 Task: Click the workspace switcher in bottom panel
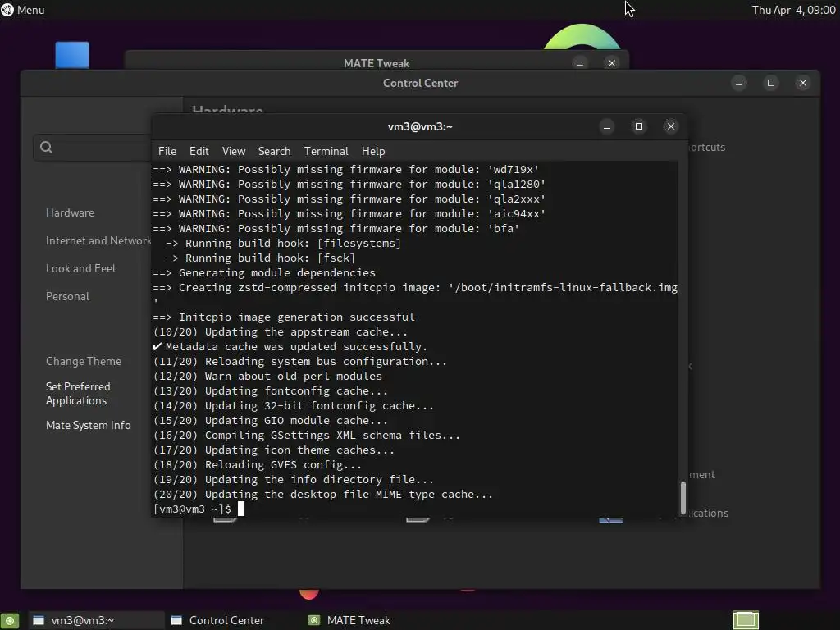(x=746, y=620)
